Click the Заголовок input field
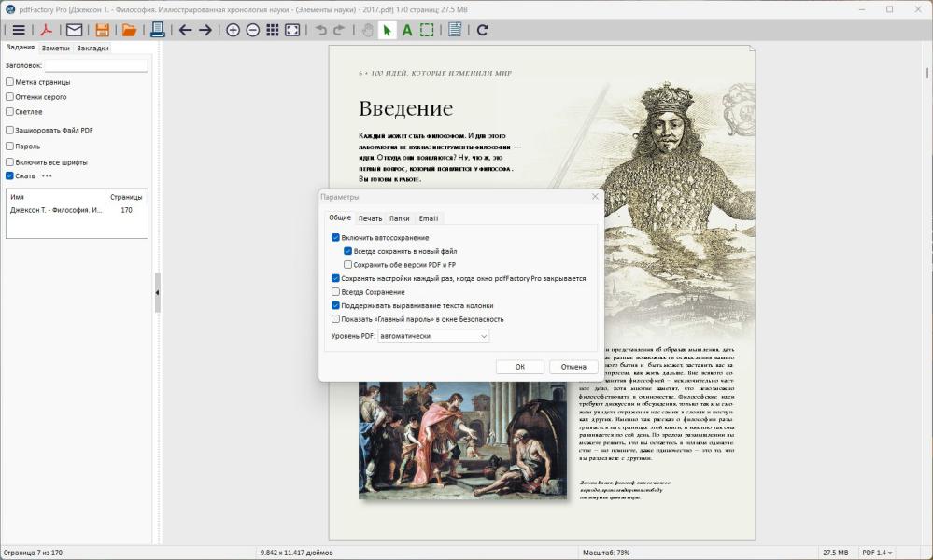Screen dimensions: 933x560 (x=96, y=66)
